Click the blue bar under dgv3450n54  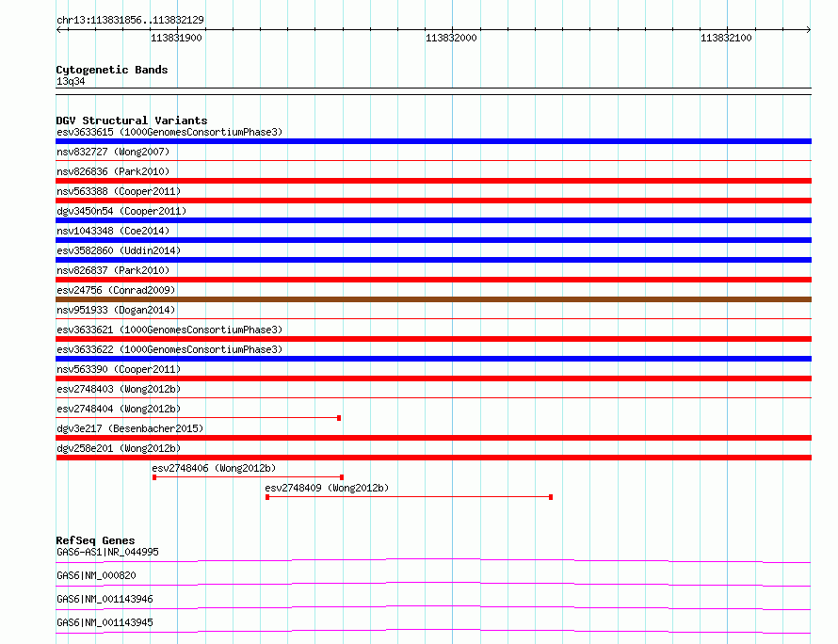pyautogui.click(x=433, y=220)
